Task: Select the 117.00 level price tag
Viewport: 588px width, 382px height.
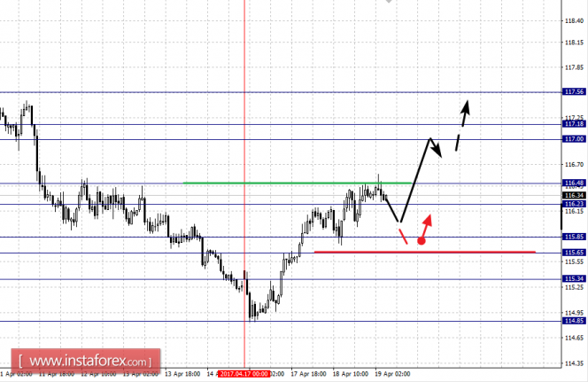Action: pos(574,139)
